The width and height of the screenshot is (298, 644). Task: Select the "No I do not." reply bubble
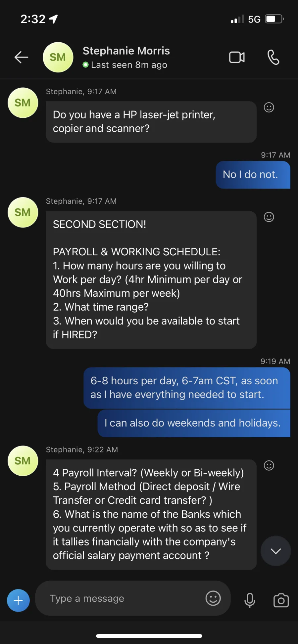(x=253, y=175)
